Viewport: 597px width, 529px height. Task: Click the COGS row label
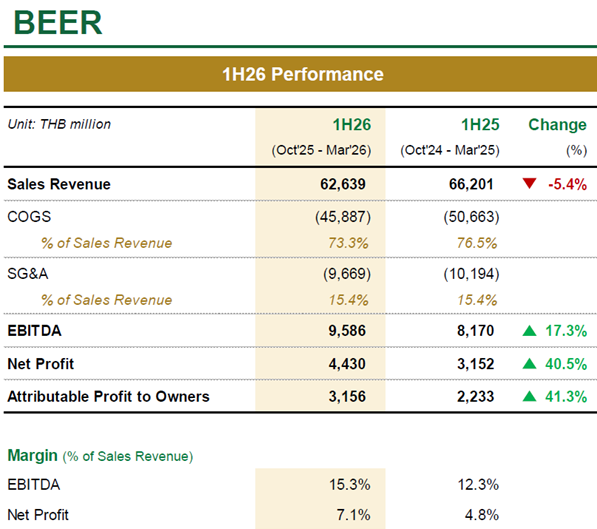pos(29,217)
